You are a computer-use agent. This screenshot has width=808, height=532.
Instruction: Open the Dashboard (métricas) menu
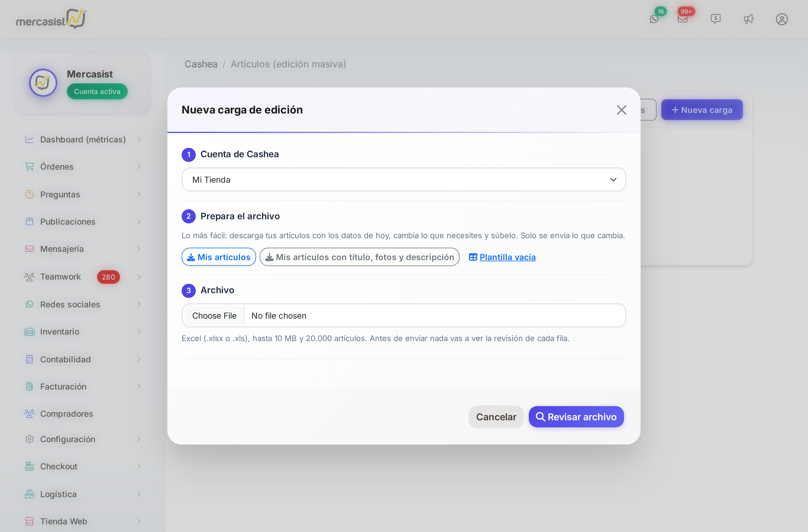[x=83, y=140]
